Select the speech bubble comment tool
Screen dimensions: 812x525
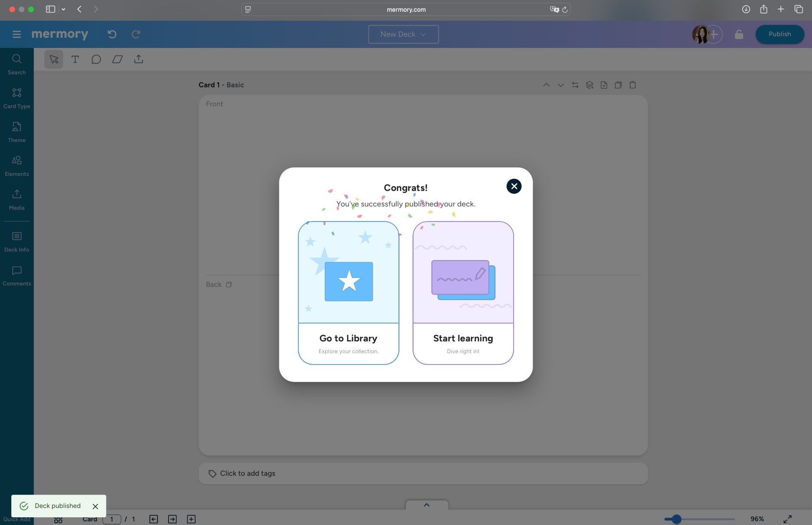pos(96,59)
